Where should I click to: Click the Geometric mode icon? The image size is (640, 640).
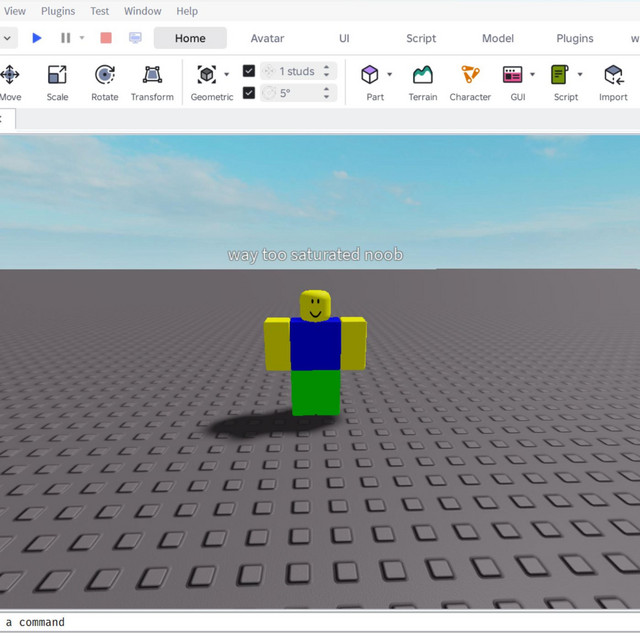pos(207,75)
